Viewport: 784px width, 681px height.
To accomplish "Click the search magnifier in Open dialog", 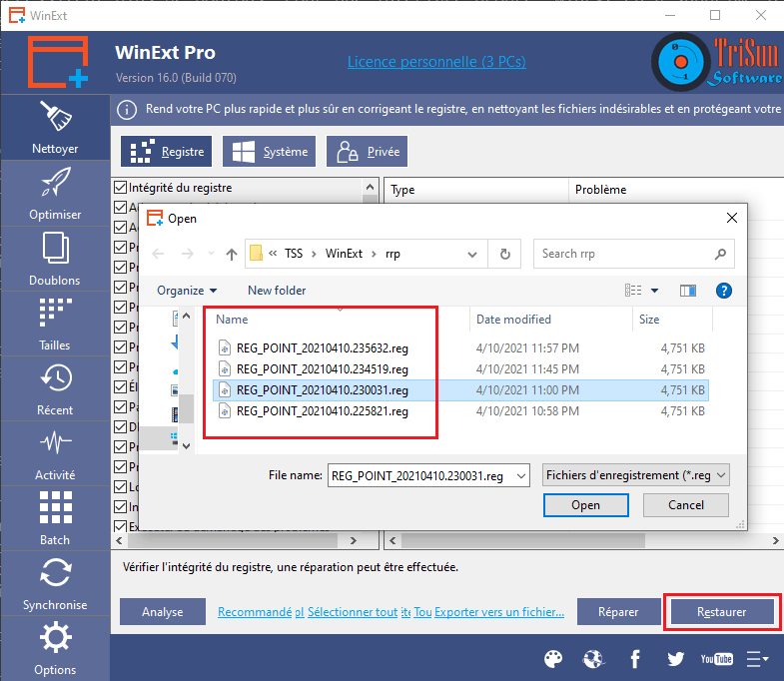I will pyautogui.click(x=720, y=254).
